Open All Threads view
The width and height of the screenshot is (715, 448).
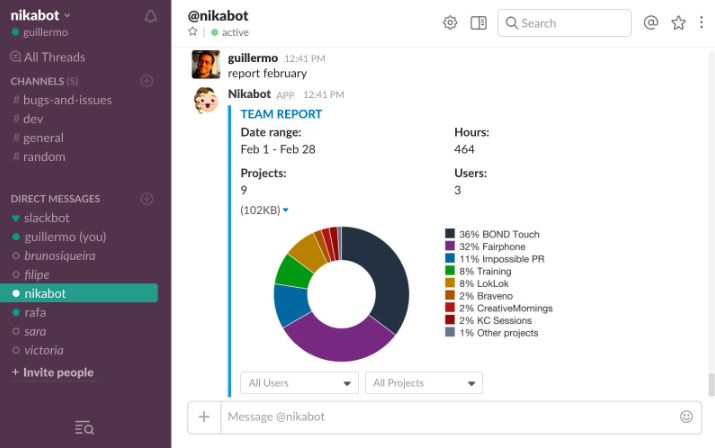click(x=47, y=57)
